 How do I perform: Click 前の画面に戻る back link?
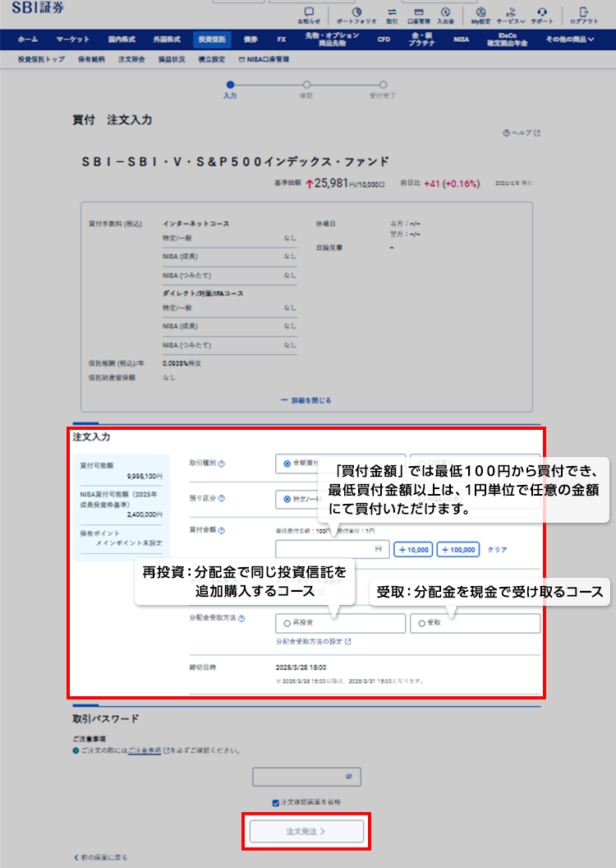pos(101,857)
